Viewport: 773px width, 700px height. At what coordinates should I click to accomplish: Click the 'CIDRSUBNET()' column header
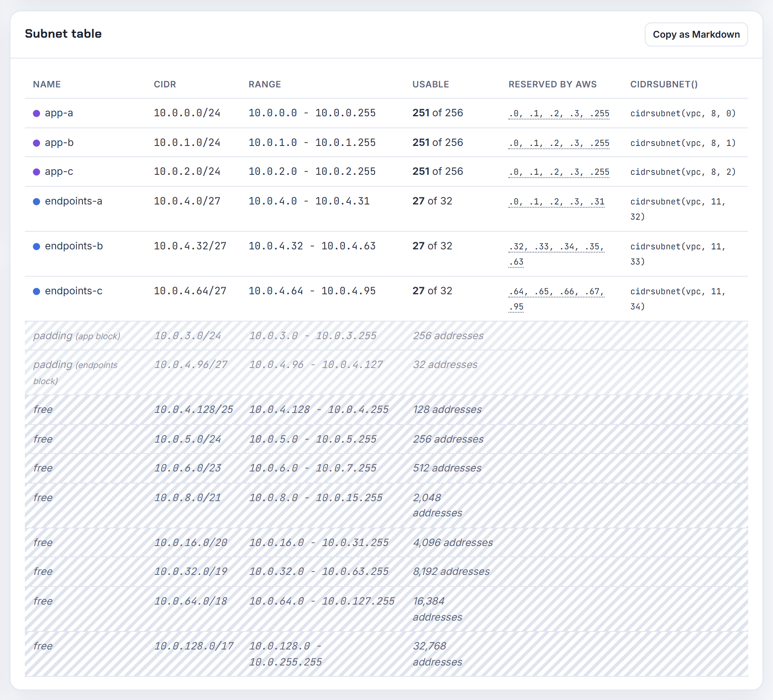click(664, 85)
